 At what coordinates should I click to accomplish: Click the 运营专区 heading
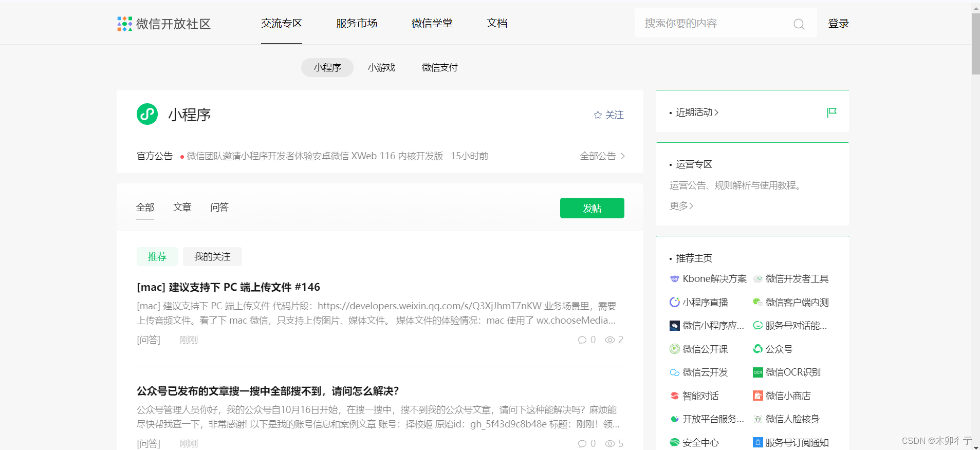[x=694, y=164]
